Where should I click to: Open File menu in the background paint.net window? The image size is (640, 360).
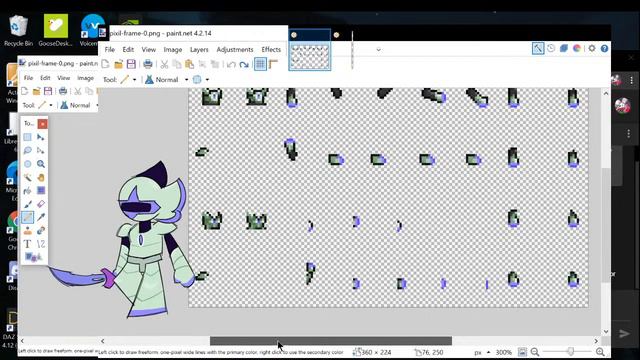tap(28, 78)
